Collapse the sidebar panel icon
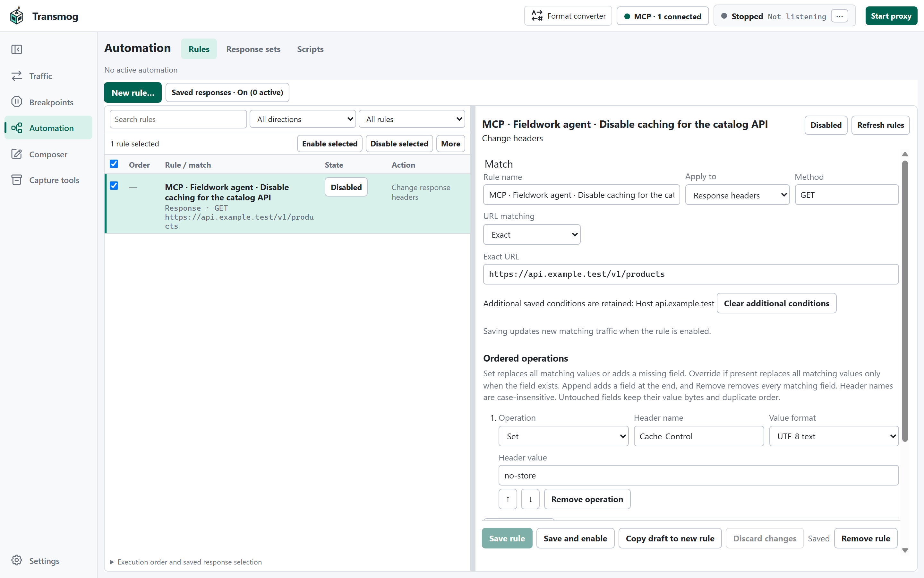The image size is (924, 578). 16,49
